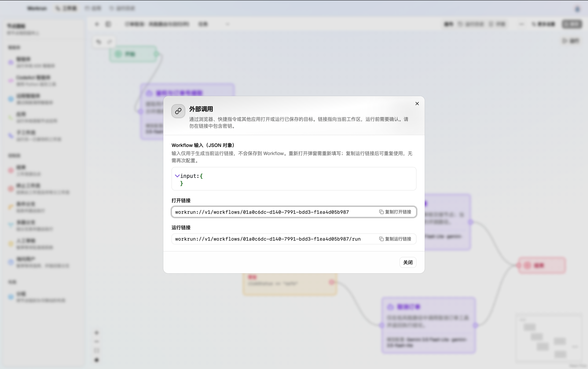This screenshot has height=369, width=588.
Task: Copy the run link with 复制运行链接
Action: click(x=395, y=239)
